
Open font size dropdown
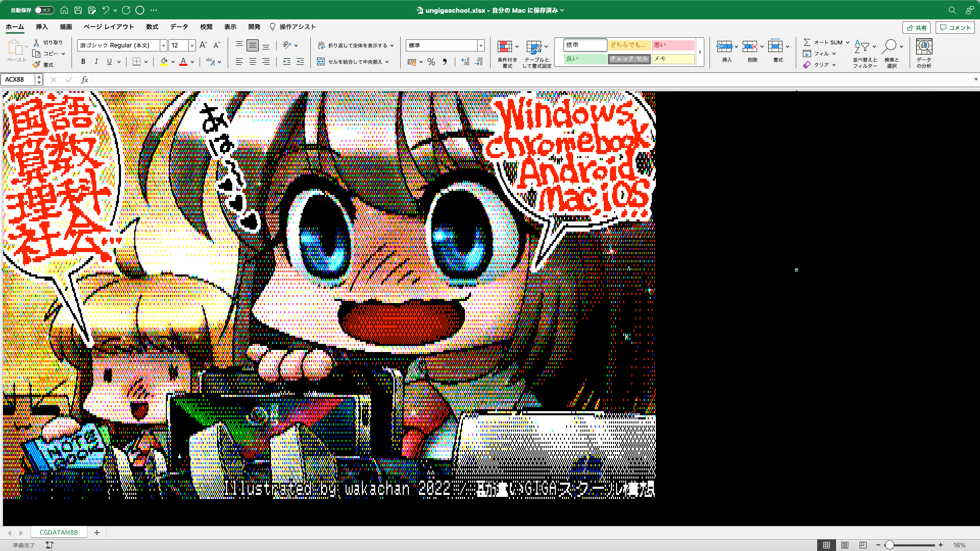pos(192,45)
